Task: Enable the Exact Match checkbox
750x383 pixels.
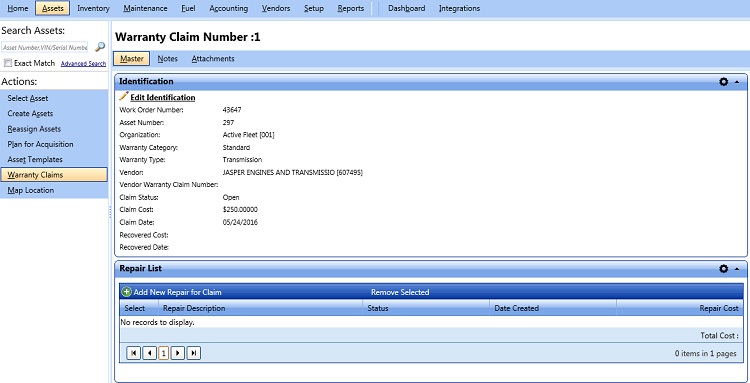Action: coord(8,63)
